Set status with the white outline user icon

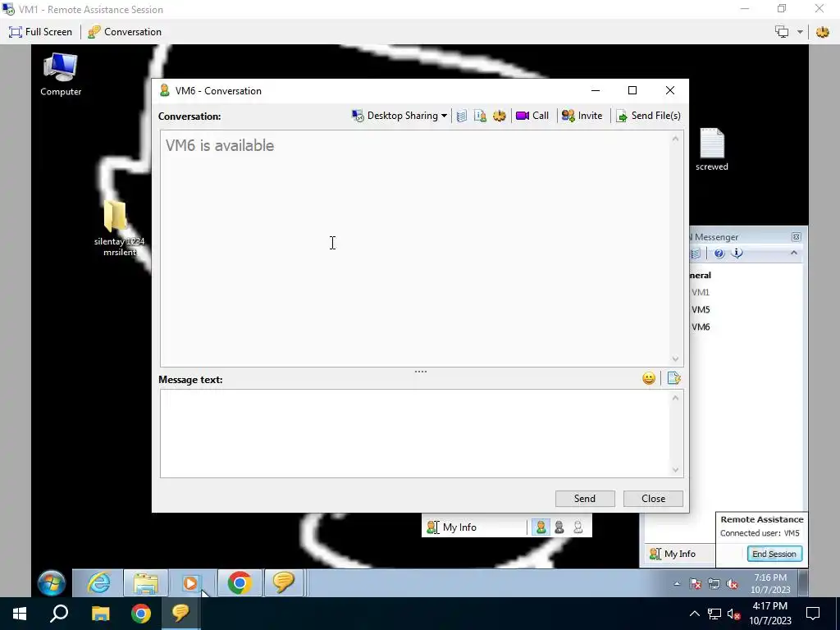click(x=578, y=527)
